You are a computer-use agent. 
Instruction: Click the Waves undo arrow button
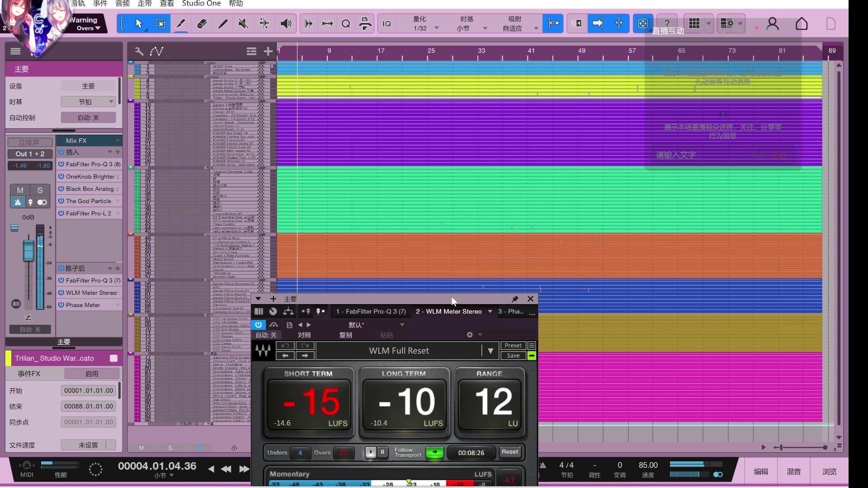coord(285,346)
